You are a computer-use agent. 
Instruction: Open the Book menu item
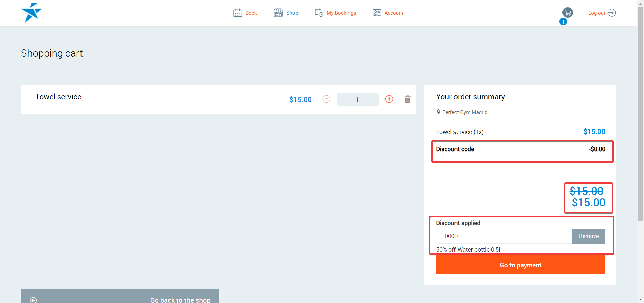coord(251,13)
